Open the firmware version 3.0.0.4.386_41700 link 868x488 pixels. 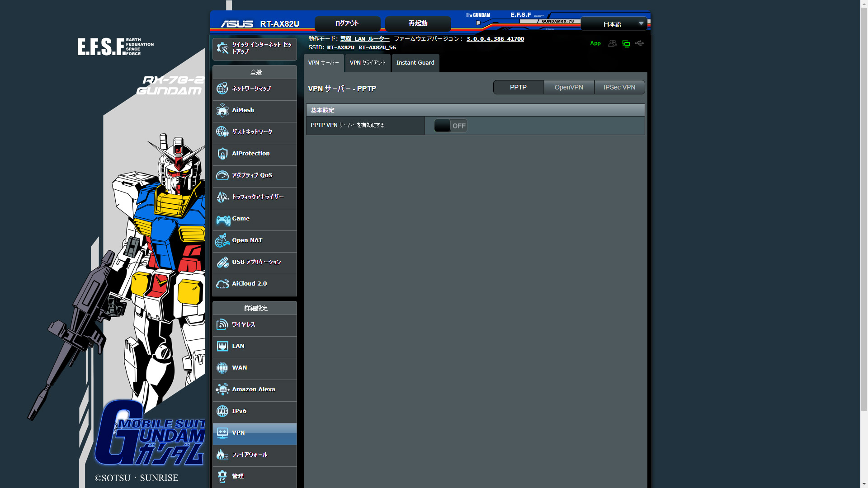point(495,39)
